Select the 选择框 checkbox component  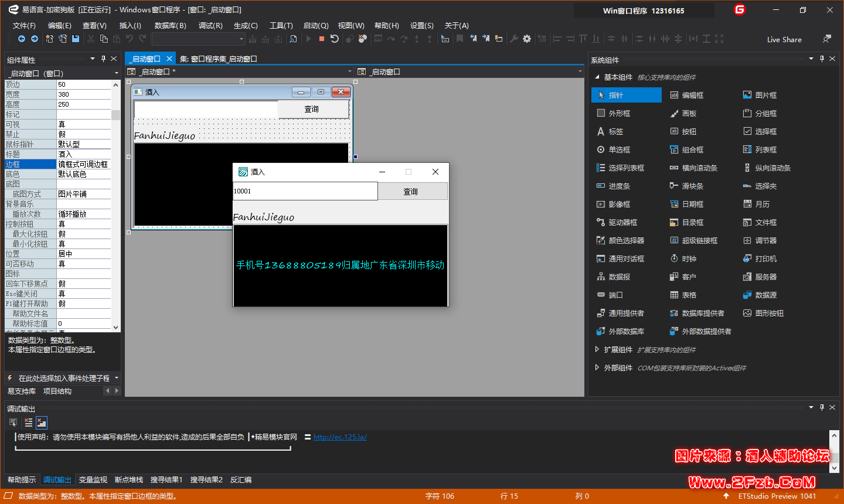[760, 131]
